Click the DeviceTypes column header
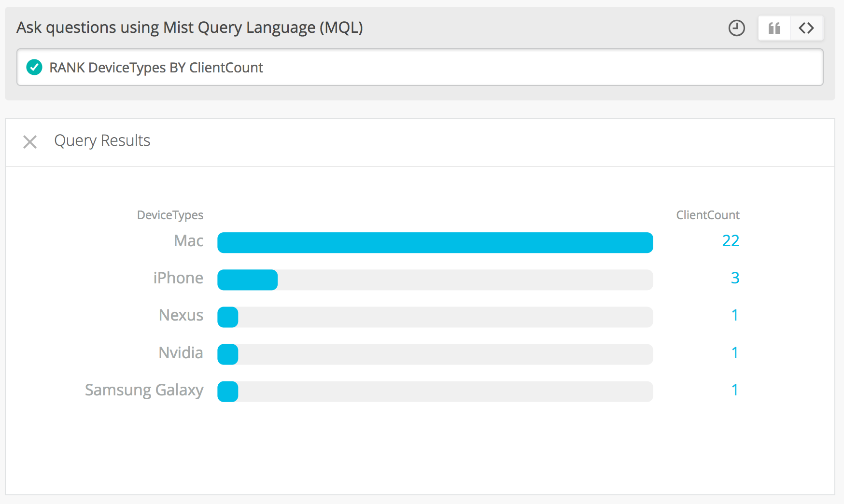The height and width of the screenshot is (504, 844). 170,215
